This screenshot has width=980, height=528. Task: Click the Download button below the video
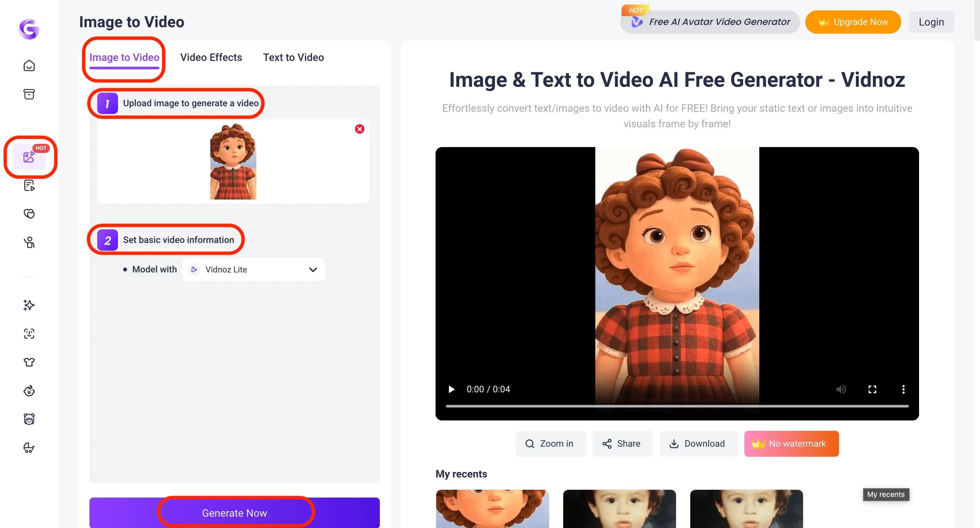[x=698, y=443]
